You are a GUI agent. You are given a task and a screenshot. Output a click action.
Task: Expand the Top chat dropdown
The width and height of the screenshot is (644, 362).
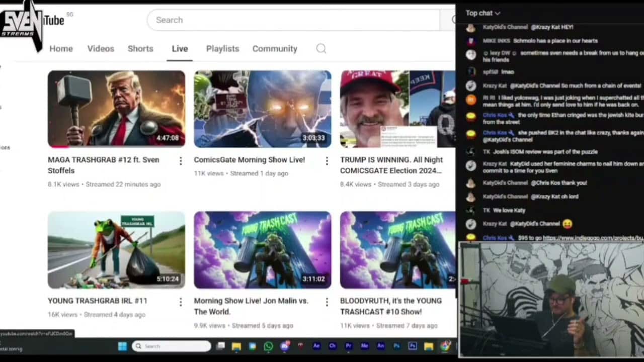(482, 13)
